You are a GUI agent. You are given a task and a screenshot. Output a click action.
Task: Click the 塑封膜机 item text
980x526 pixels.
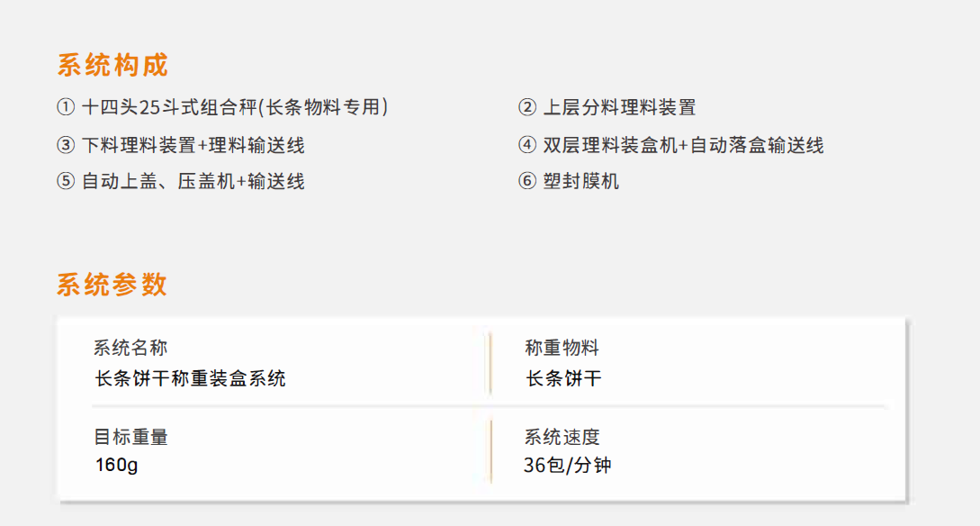click(x=581, y=181)
